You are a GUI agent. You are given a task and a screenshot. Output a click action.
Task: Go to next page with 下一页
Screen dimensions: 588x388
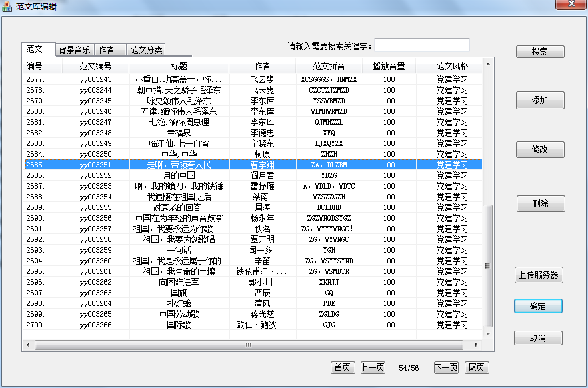point(446,367)
